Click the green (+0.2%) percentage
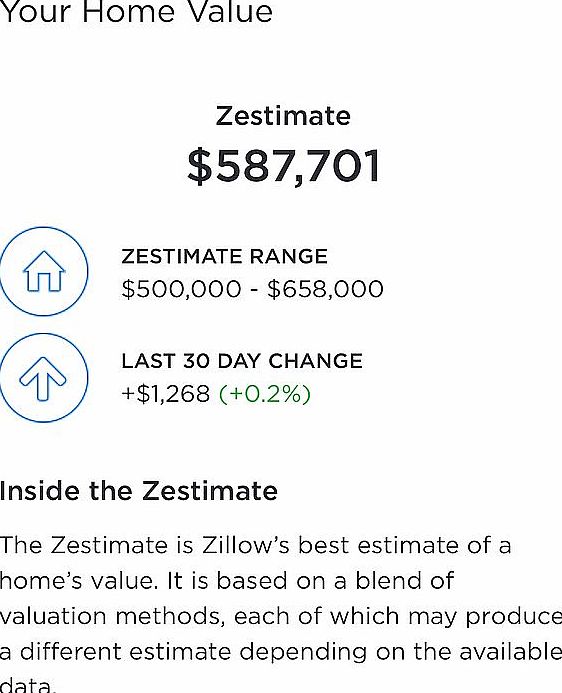Image resolution: width=562 pixels, height=693 pixels. click(265, 394)
